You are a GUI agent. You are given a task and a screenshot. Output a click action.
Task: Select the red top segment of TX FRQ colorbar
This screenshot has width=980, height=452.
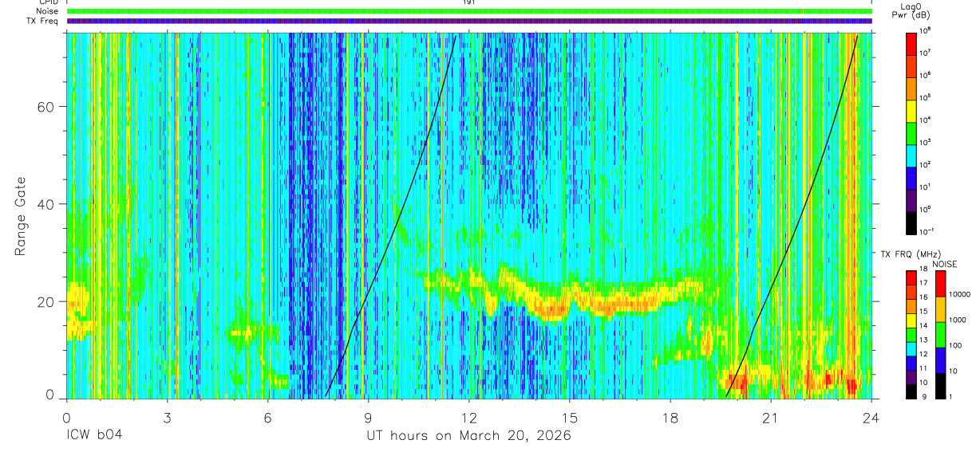911,277
